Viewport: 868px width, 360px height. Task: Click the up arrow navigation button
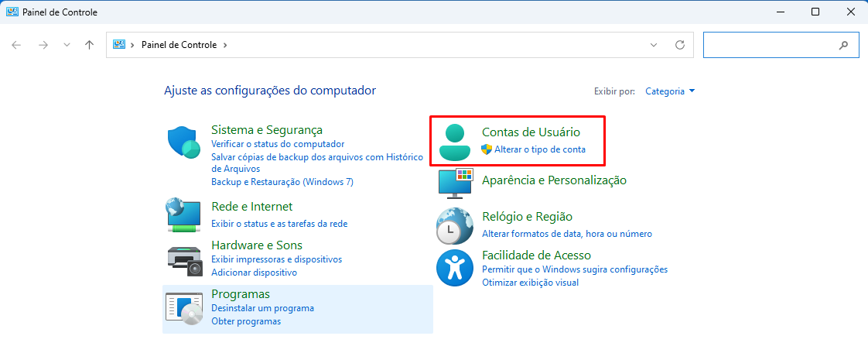coord(90,45)
